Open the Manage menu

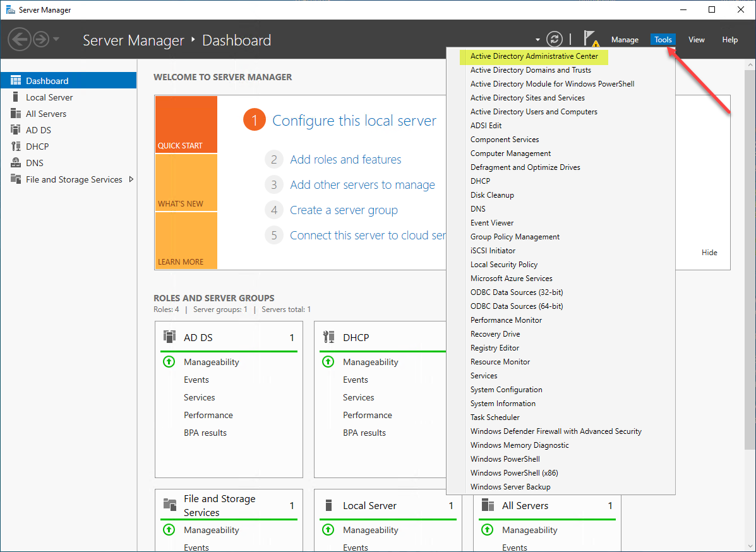pyautogui.click(x=625, y=40)
